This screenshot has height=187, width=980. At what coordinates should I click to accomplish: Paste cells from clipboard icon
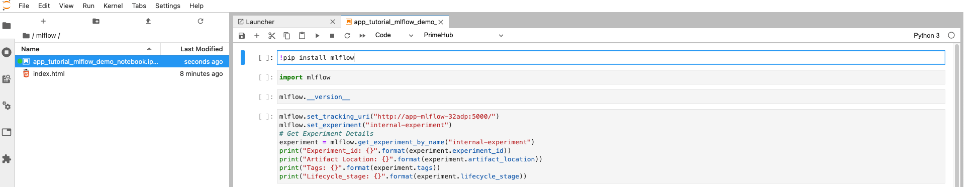coord(302,36)
